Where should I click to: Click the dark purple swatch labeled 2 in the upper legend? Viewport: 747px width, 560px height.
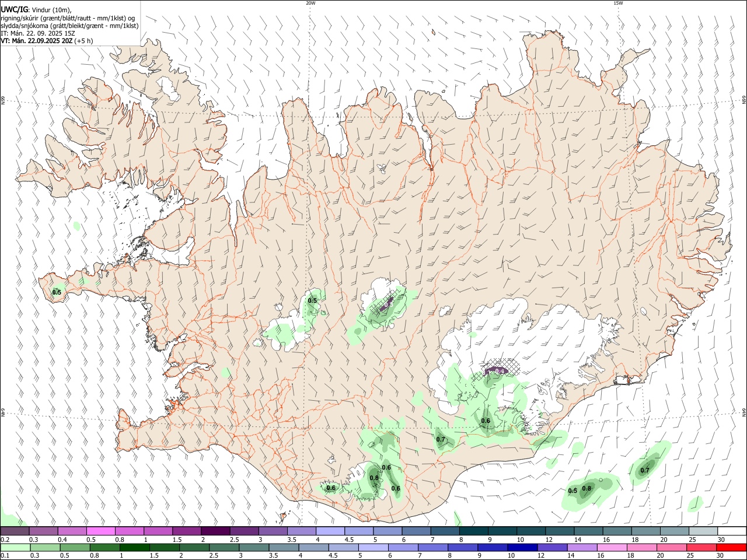(x=215, y=531)
